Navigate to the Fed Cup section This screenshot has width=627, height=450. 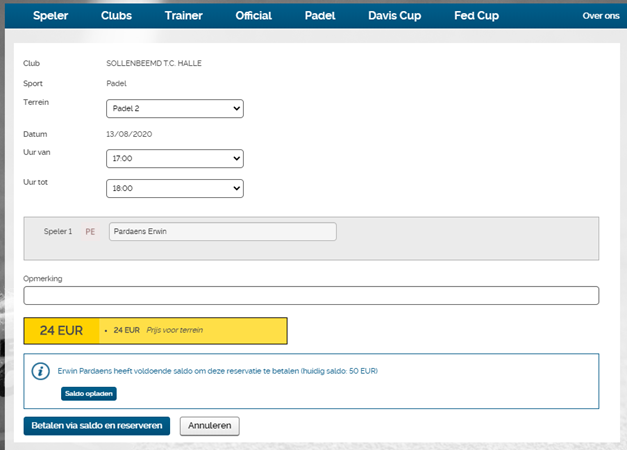(x=477, y=16)
